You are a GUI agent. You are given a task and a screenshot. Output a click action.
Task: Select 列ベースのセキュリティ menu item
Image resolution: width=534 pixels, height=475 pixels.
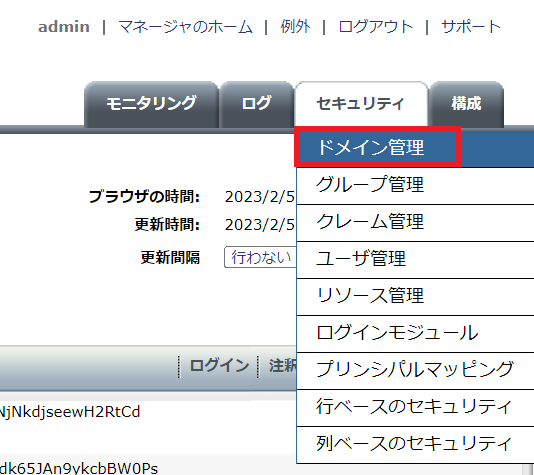click(415, 444)
